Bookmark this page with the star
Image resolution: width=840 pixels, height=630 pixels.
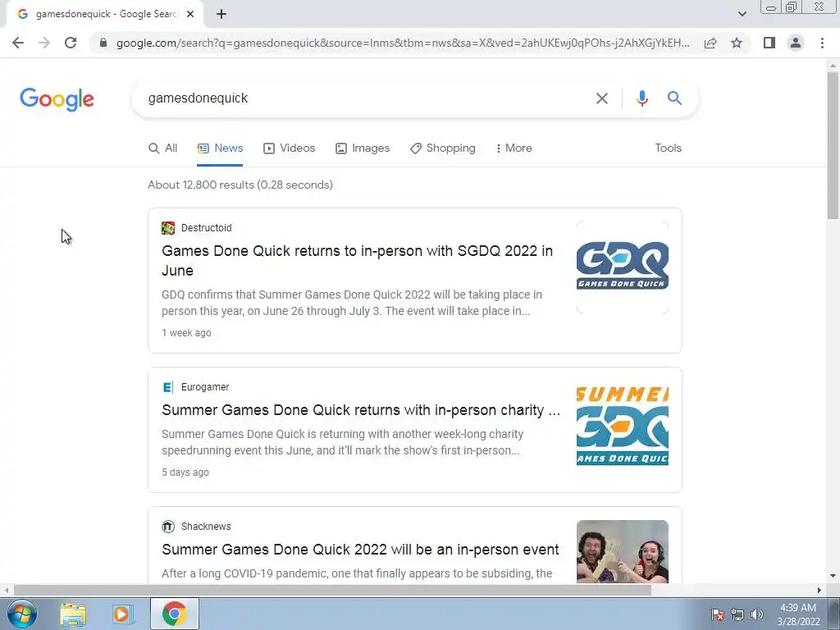737,43
